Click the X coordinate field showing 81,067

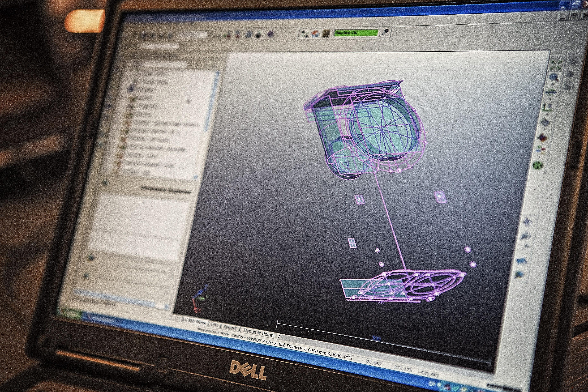click(x=374, y=362)
